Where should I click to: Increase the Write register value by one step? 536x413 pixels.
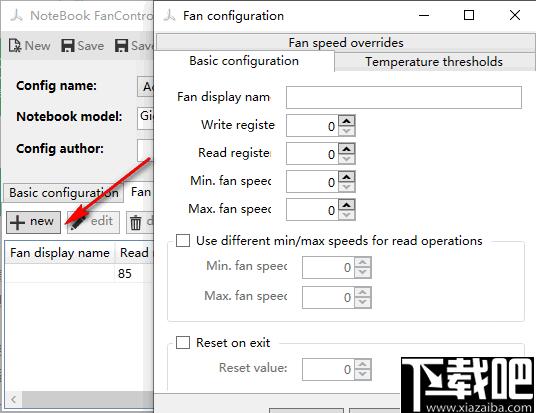coord(347,121)
